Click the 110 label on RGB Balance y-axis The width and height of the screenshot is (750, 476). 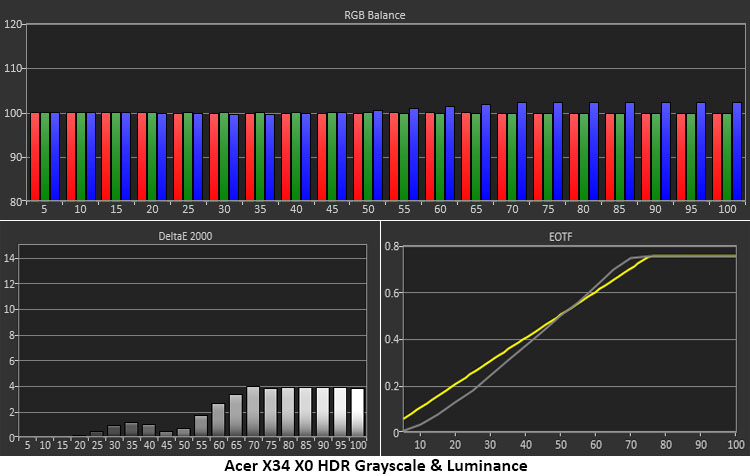[x=13, y=68]
